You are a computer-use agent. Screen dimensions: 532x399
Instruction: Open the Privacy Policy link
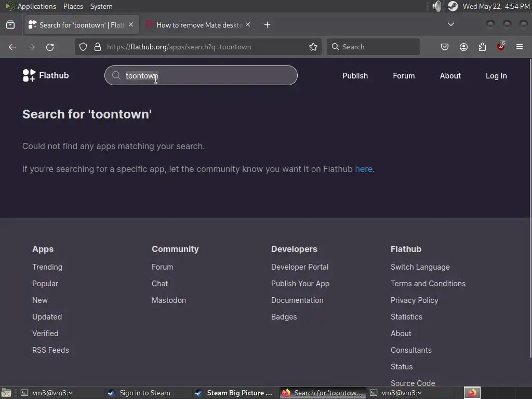tap(414, 300)
